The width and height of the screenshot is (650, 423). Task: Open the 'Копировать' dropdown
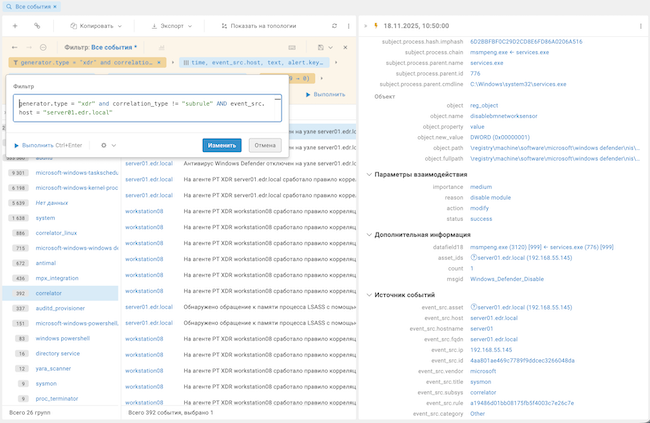tap(96, 26)
